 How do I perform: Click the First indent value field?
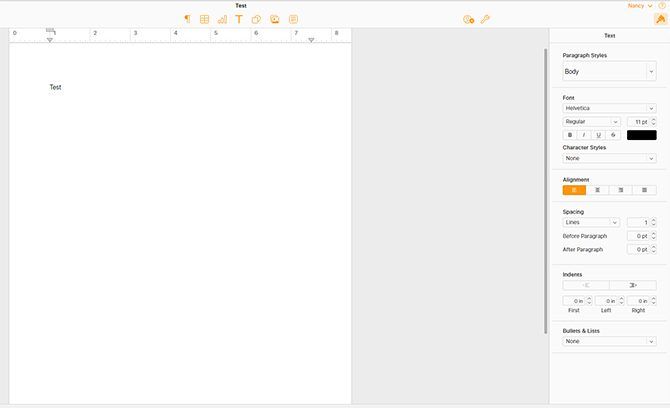click(574, 301)
